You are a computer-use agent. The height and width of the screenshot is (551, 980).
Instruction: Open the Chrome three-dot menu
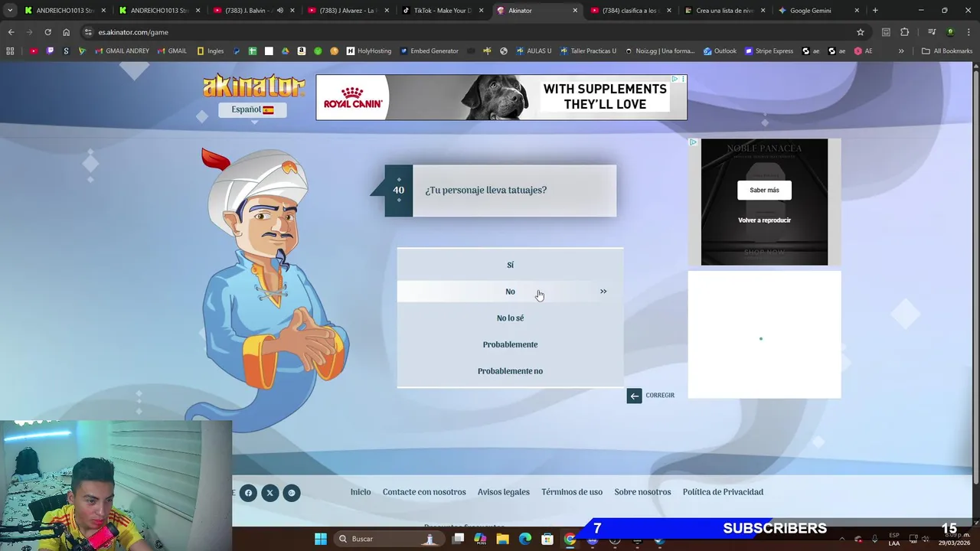(969, 32)
